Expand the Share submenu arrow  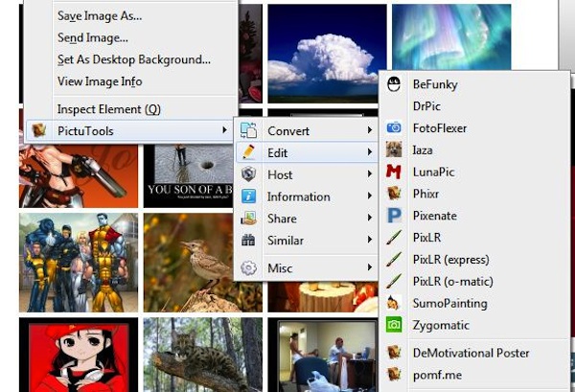pyautogui.click(x=370, y=218)
